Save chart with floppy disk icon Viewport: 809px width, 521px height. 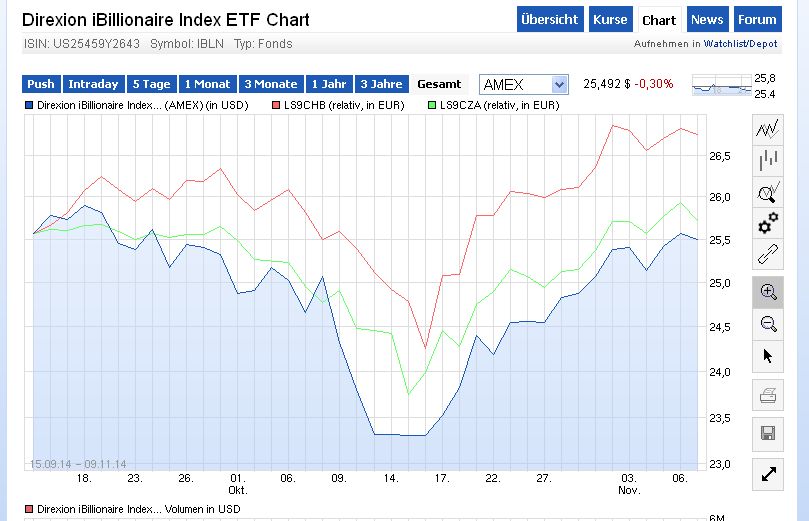point(768,433)
